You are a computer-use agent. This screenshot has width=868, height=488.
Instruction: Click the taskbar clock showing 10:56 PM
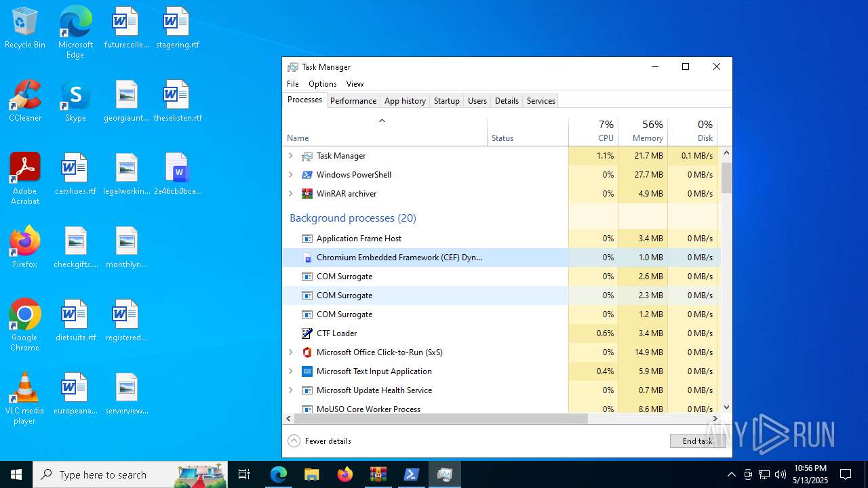pyautogui.click(x=810, y=474)
